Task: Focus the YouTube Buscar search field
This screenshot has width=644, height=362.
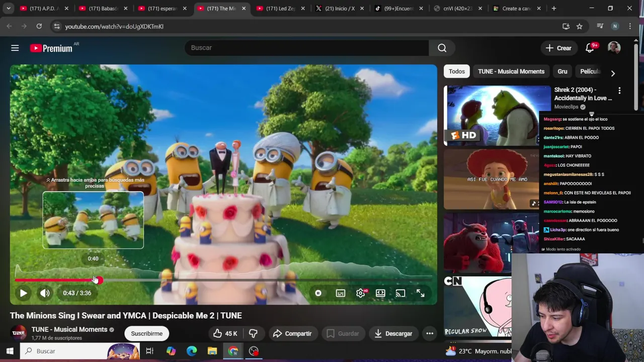Action: point(307,48)
